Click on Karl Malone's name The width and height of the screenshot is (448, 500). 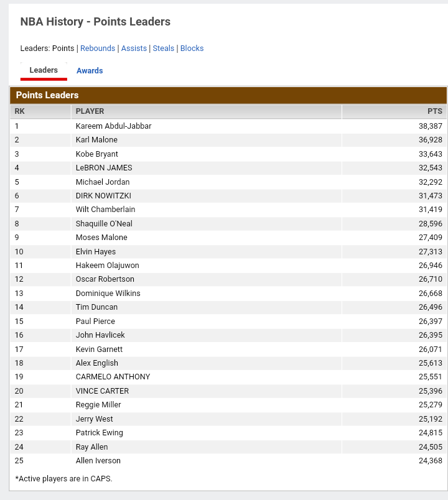[96, 140]
